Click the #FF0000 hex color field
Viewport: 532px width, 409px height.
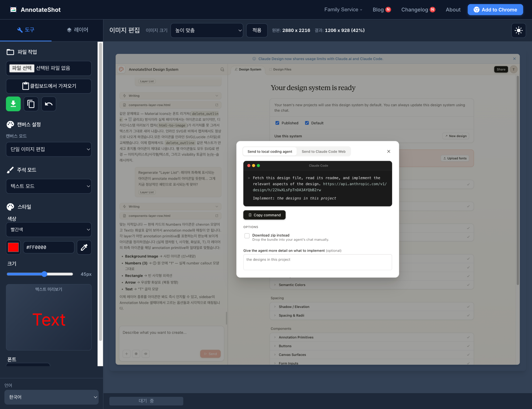pyautogui.click(x=49, y=247)
